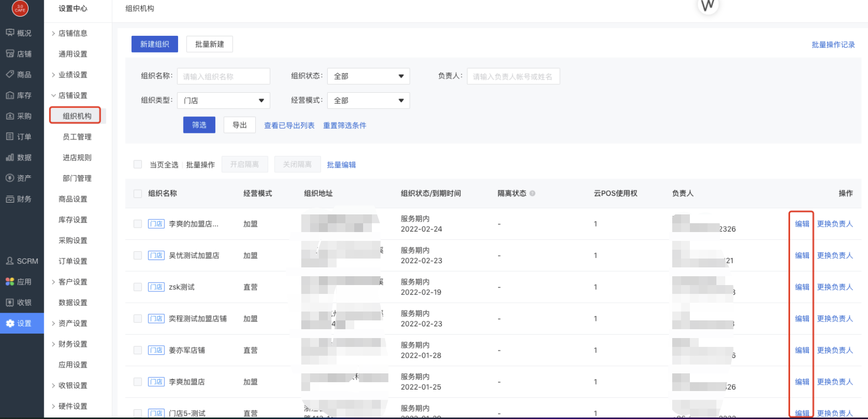
Task: Click the 重置筛选条件 link
Action: [344, 125]
